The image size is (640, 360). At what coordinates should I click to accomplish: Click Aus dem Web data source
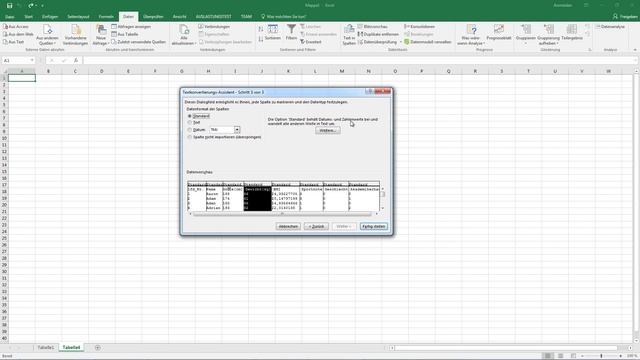point(18,34)
